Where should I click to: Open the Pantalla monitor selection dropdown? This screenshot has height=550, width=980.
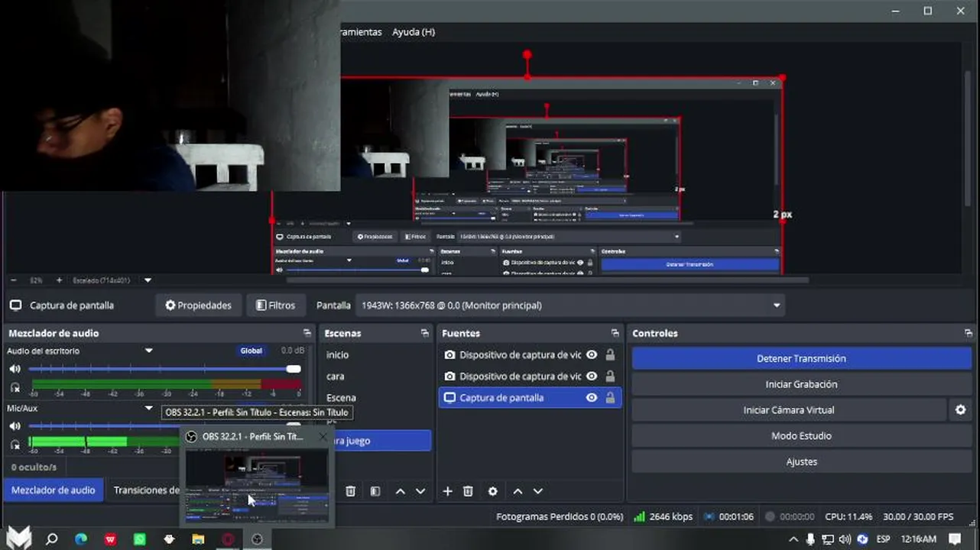coord(570,306)
